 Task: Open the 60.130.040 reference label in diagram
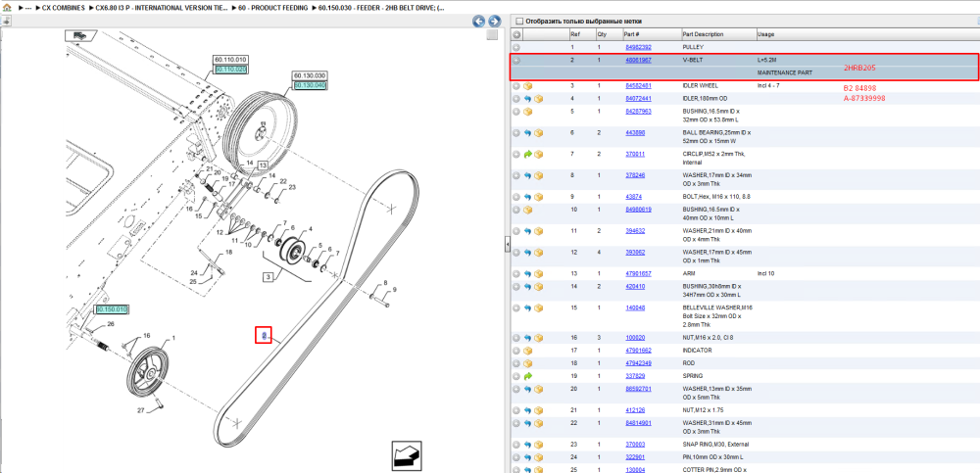pyautogui.click(x=310, y=85)
